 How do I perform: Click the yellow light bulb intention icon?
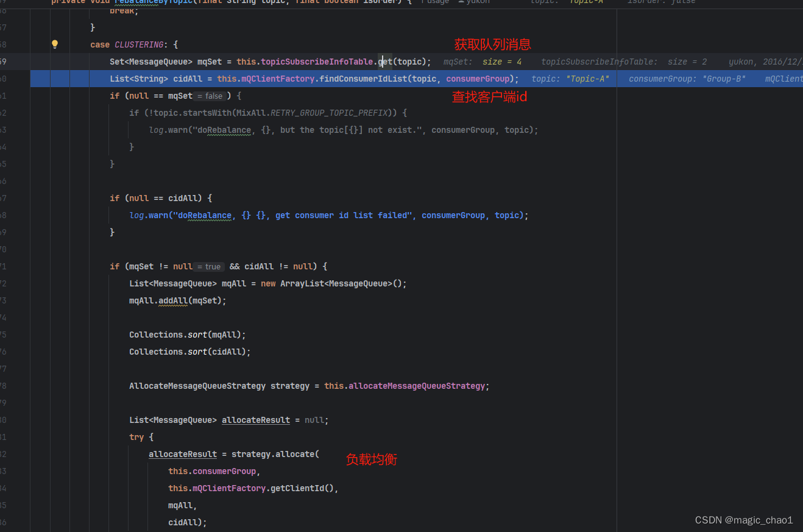pyautogui.click(x=54, y=44)
